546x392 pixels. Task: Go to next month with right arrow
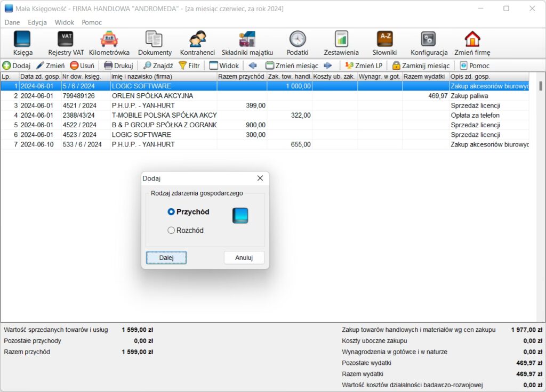coord(328,66)
